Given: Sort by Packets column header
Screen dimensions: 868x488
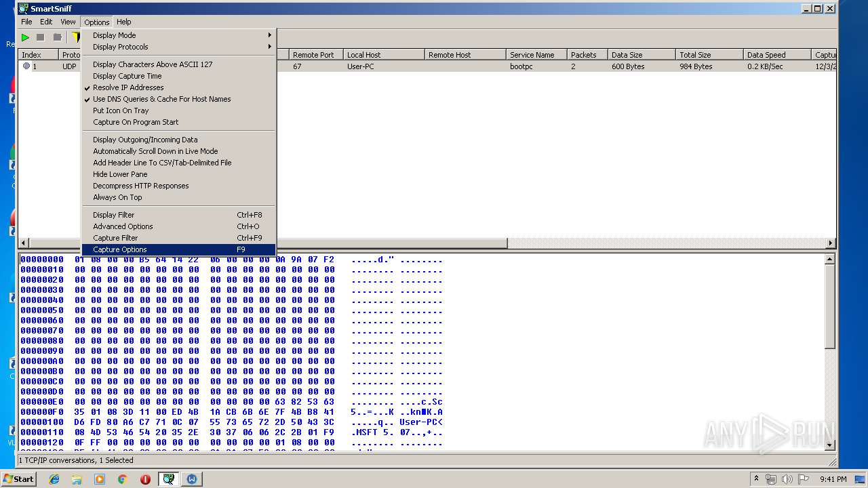Looking at the screenshot, I should pyautogui.click(x=587, y=55).
